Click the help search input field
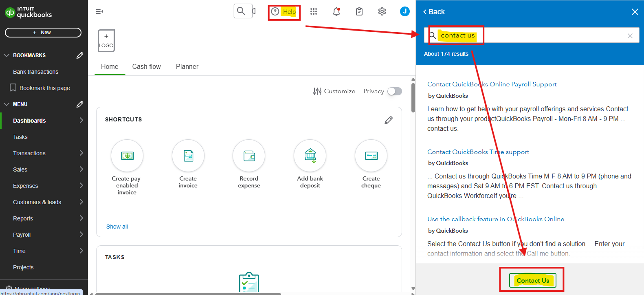644x295 pixels. coord(550,35)
